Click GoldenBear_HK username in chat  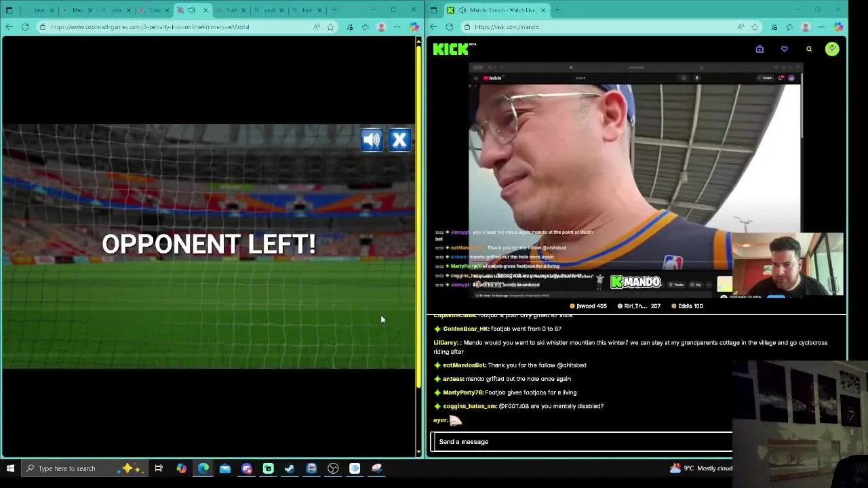click(466, 329)
